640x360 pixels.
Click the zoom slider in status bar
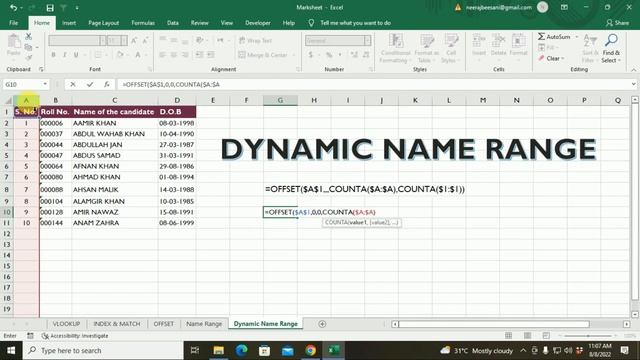pos(588,336)
